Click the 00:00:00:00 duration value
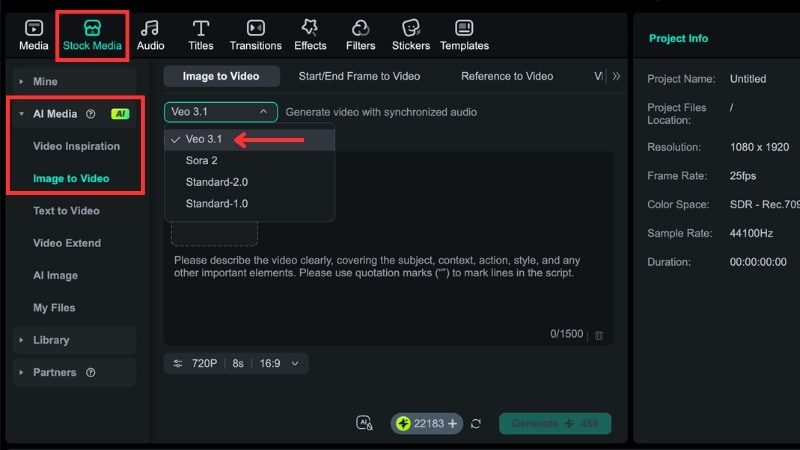800x450 pixels. (x=758, y=262)
